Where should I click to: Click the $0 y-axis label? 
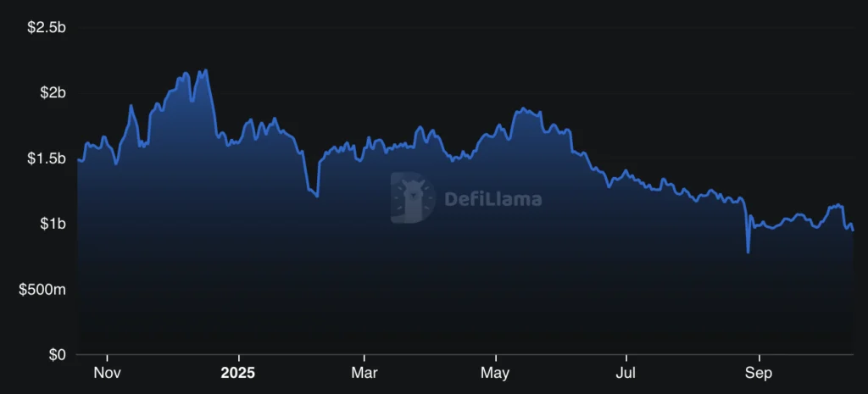(57, 354)
